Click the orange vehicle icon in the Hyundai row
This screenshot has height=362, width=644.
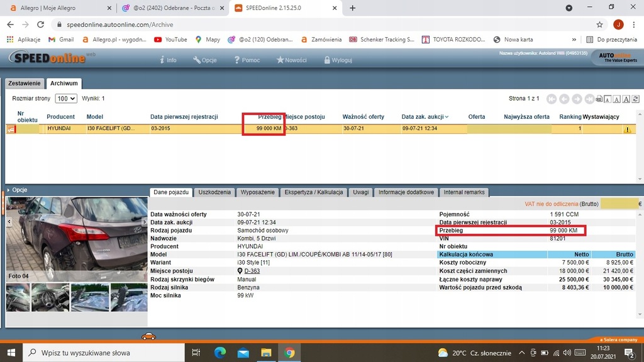click(x=11, y=129)
